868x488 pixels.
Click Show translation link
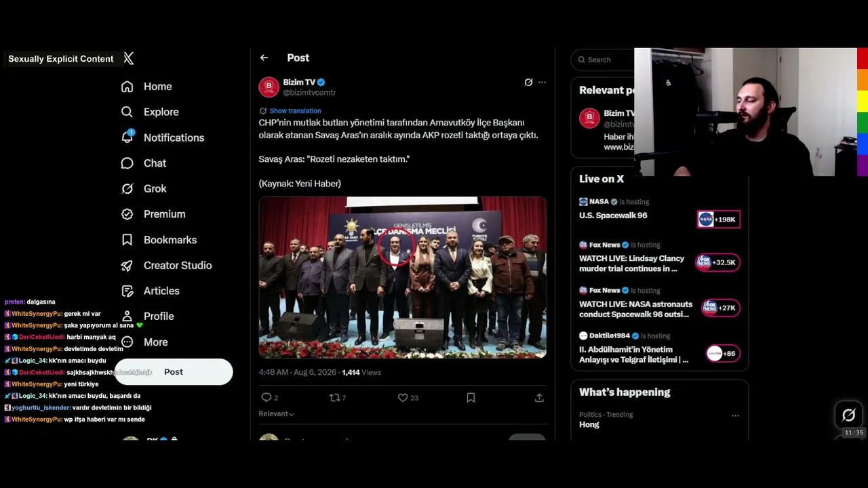(x=295, y=110)
